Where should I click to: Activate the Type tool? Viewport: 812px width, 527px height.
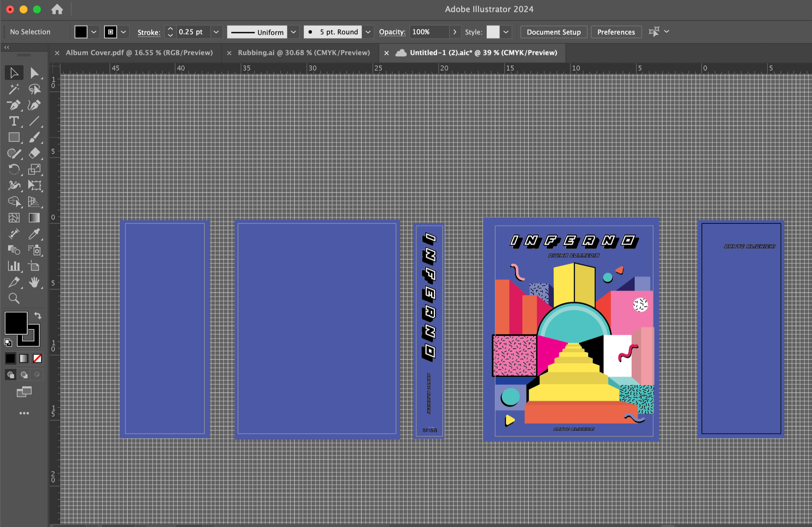pyautogui.click(x=14, y=121)
